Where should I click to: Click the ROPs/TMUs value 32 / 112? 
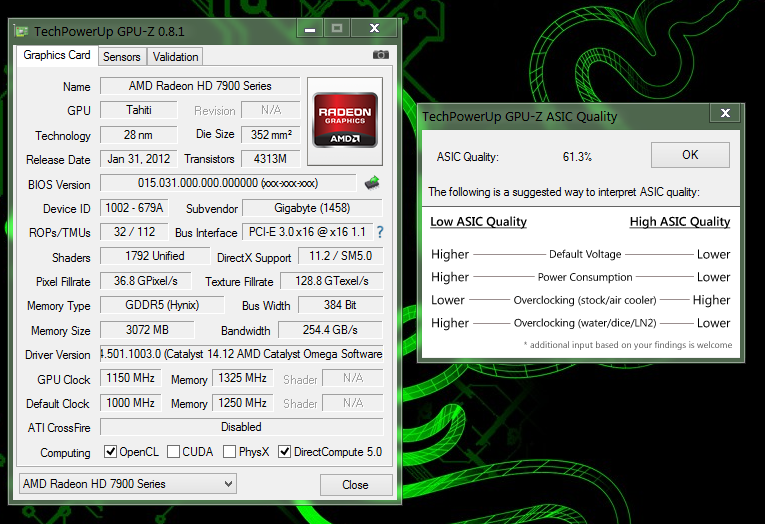click(134, 232)
